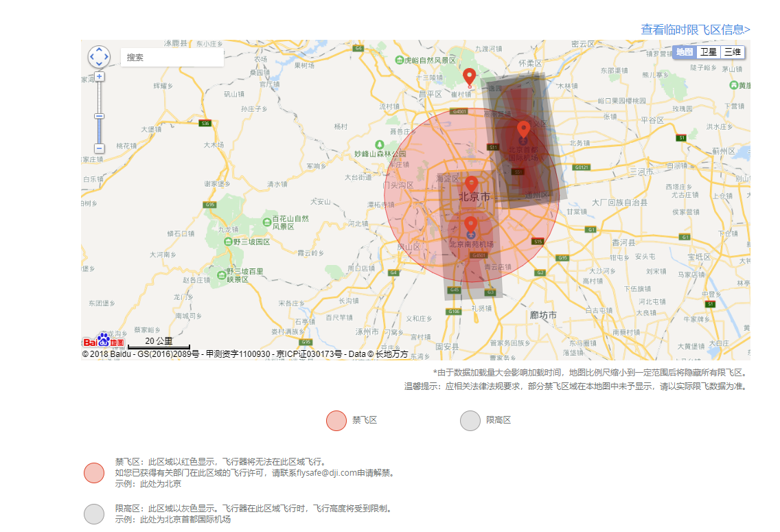
Task: Zoom out using the minus button
Action: pyautogui.click(x=100, y=148)
